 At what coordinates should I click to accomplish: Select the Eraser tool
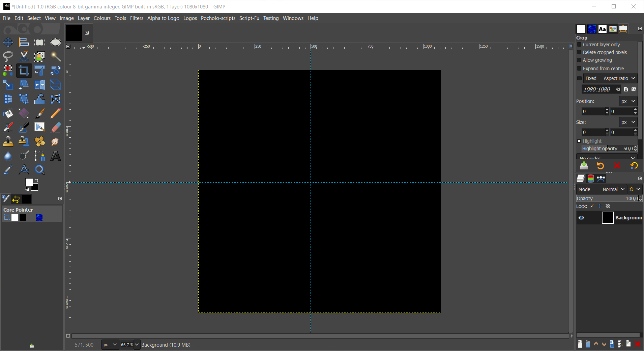[55, 127]
